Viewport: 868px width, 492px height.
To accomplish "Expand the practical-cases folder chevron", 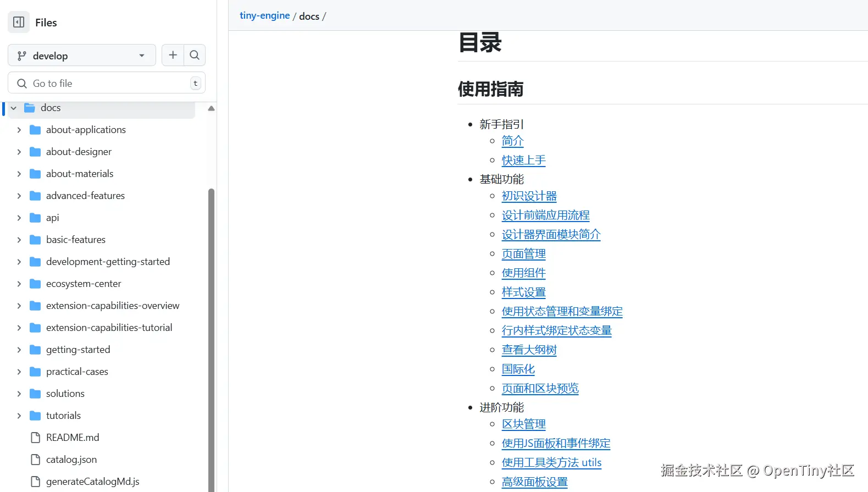I will point(19,372).
